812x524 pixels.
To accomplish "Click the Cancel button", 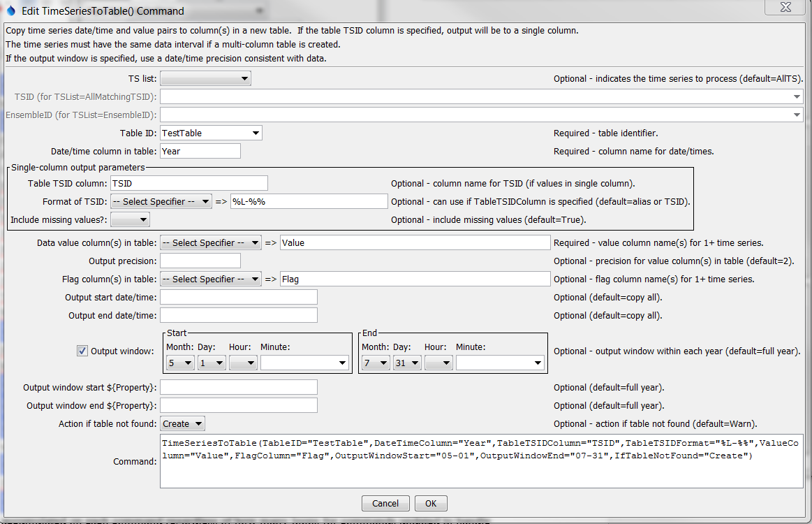I will pyautogui.click(x=385, y=503).
